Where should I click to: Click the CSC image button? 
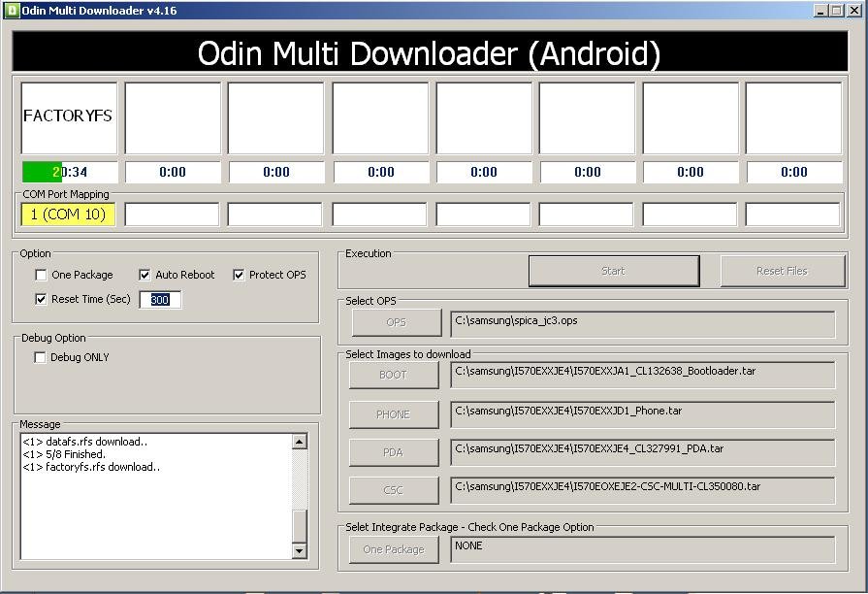(x=394, y=490)
